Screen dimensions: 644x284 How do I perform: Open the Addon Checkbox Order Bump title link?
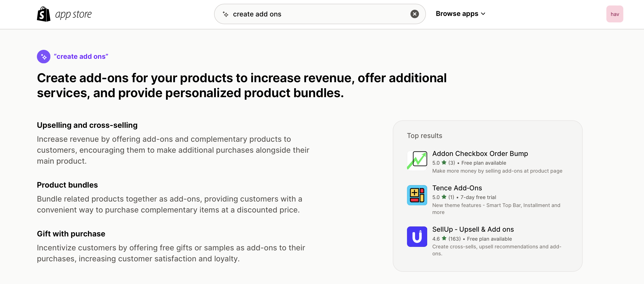480,153
